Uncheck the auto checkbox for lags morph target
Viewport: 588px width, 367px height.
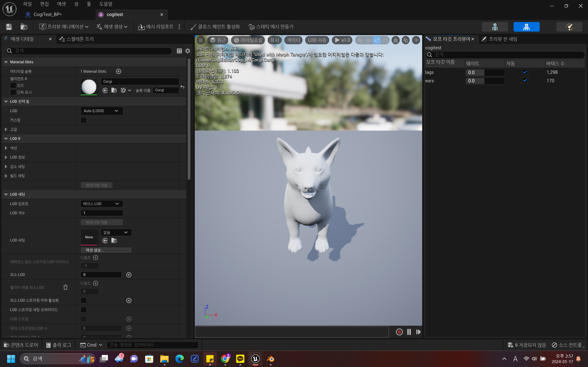tap(525, 72)
